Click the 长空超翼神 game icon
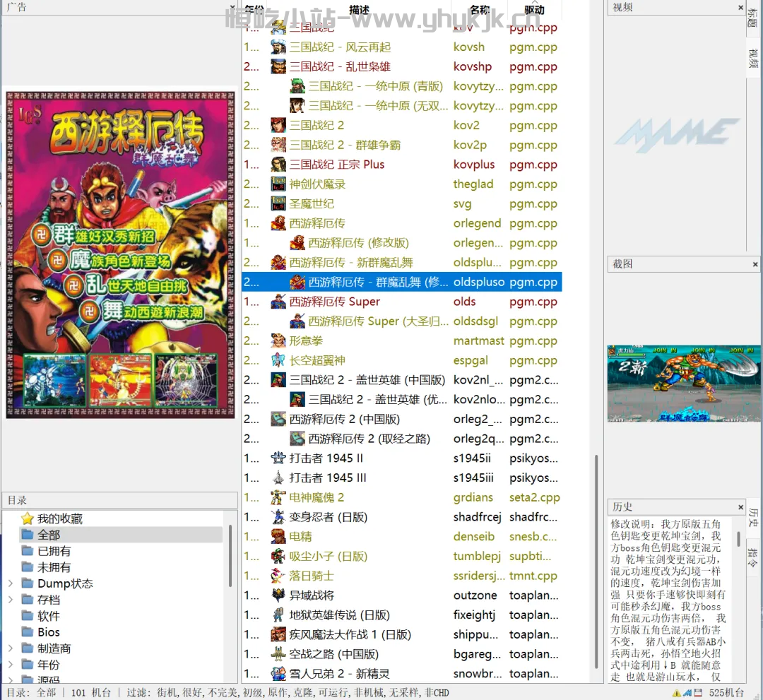The width and height of the screenshot is (763, 700). (278, 360)
